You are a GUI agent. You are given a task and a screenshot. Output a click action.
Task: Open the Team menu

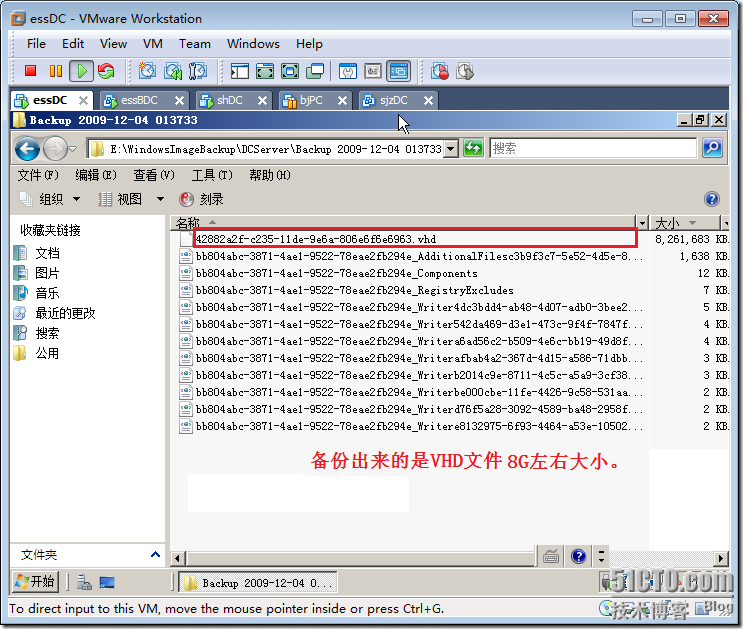pos(195,44)
